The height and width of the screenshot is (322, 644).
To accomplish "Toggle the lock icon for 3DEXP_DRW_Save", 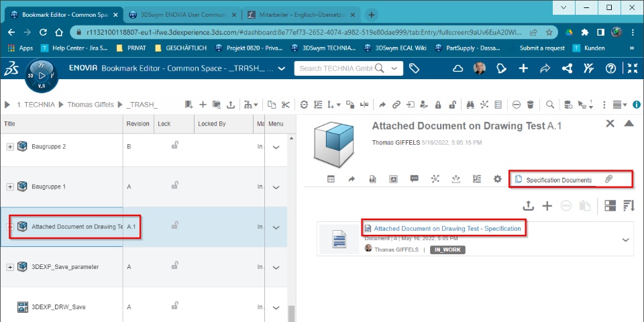I will point(174,306).
